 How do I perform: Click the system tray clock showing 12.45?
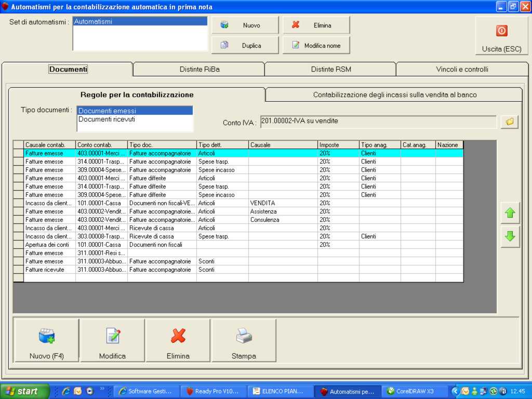click(517, 391)
